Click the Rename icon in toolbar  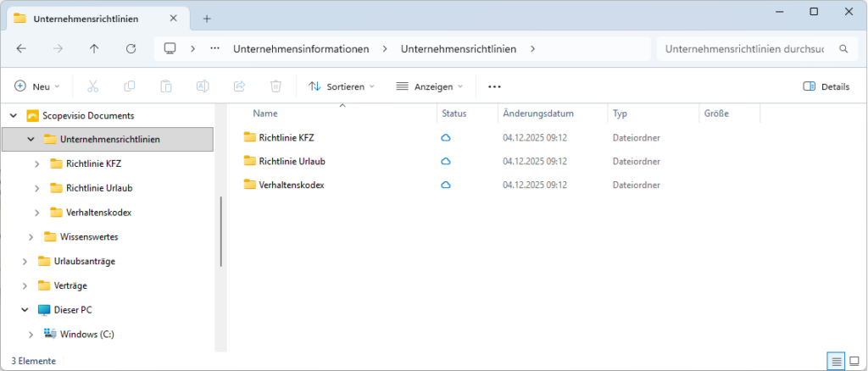[x=203, y=86]
